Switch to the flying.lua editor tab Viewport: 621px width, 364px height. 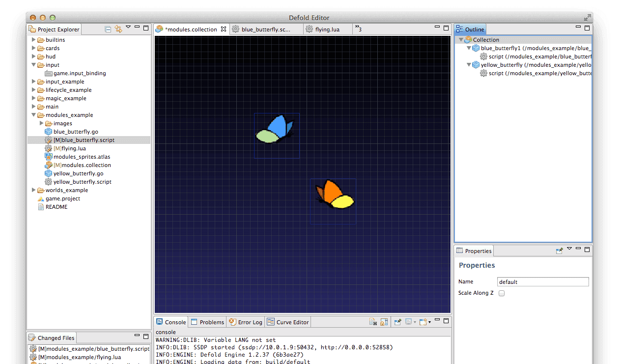click(327, 29)
